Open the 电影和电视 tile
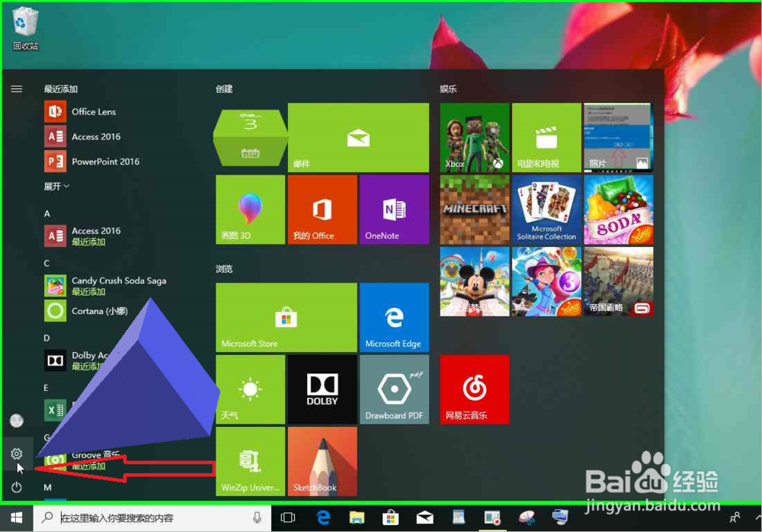Image resolution: width=762 pixels, height=532 pixels. (x=546, y=138)
